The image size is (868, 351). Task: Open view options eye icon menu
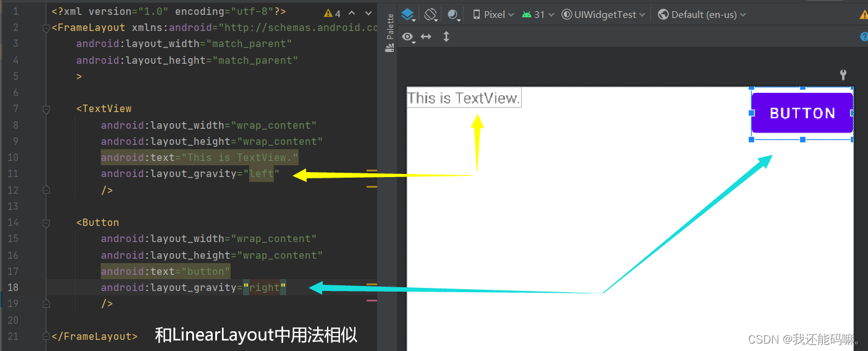coord(409,37)
